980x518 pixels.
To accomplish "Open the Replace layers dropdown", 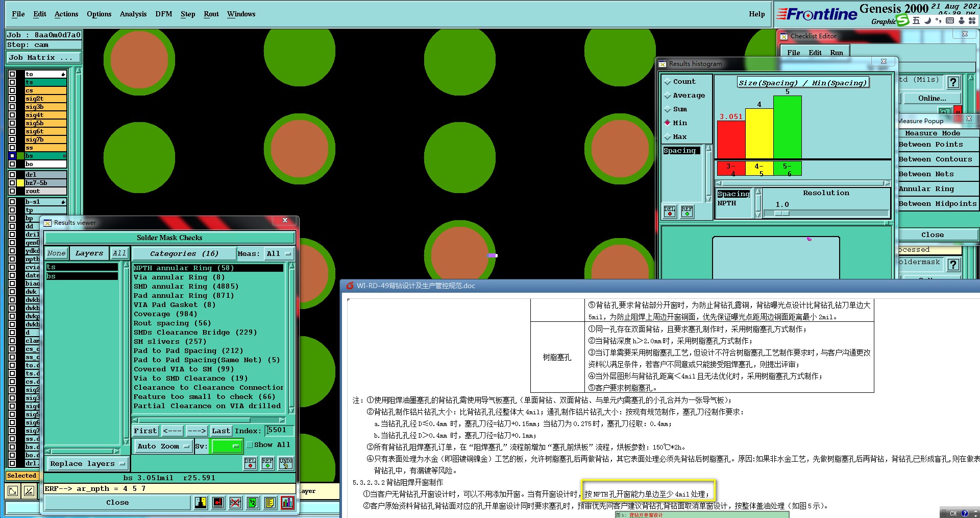I will [87, 464].
